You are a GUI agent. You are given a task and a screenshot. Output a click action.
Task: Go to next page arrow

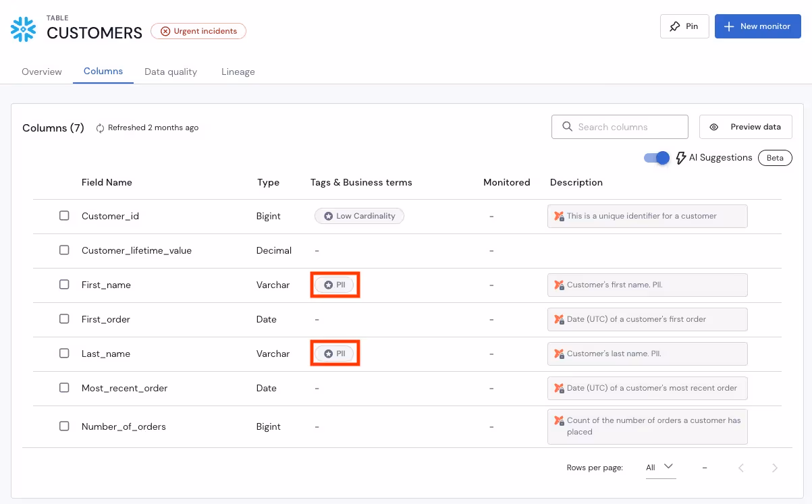coord(775,468)
